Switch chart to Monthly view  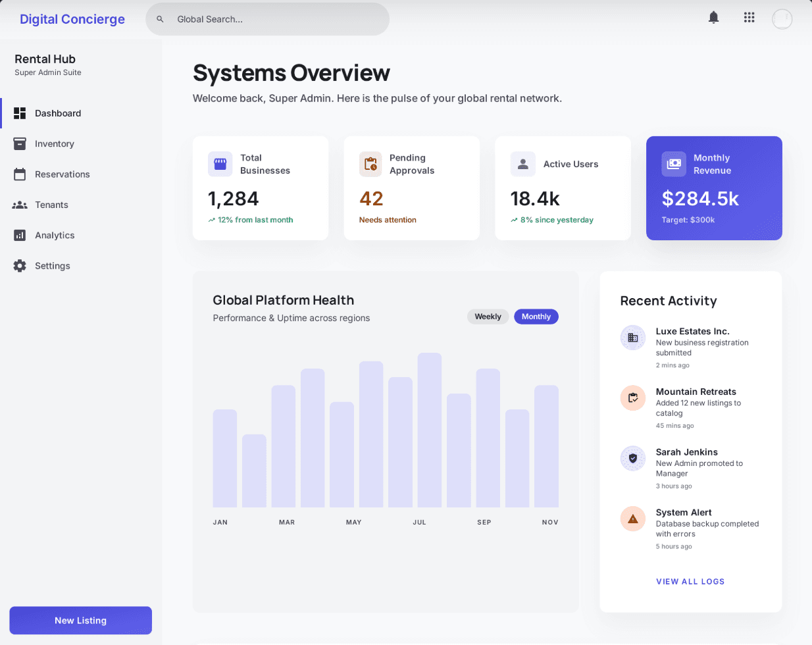tap(536, 317)
